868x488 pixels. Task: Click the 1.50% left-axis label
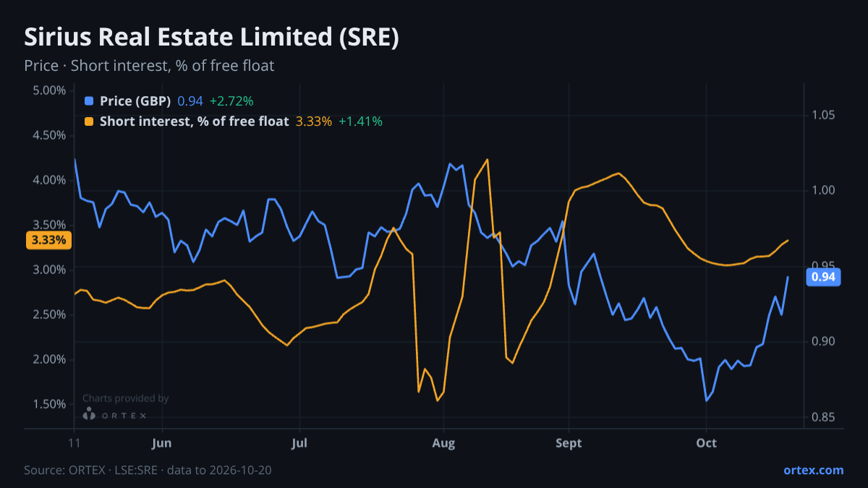[49, 404]
